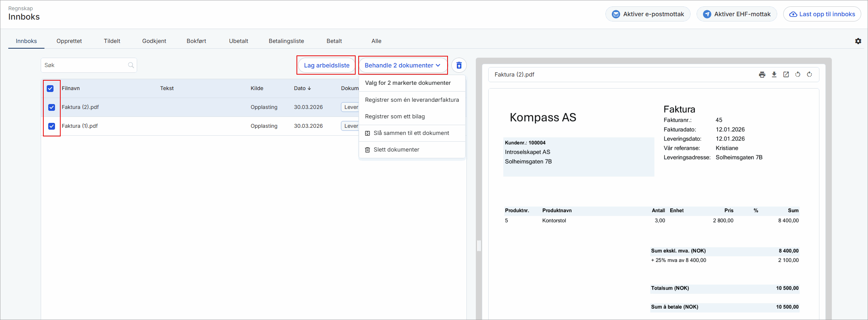Click the blue trash bin icon button
This screenshot has width=868, height=320.
click(459, 66)
